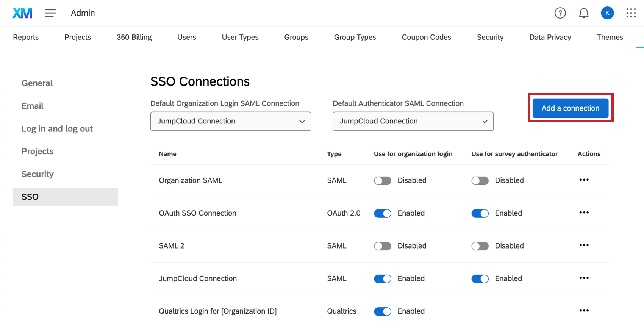Toggle survey authenticator for Organization SAML
Screen dimensions: 644x322
480,181
